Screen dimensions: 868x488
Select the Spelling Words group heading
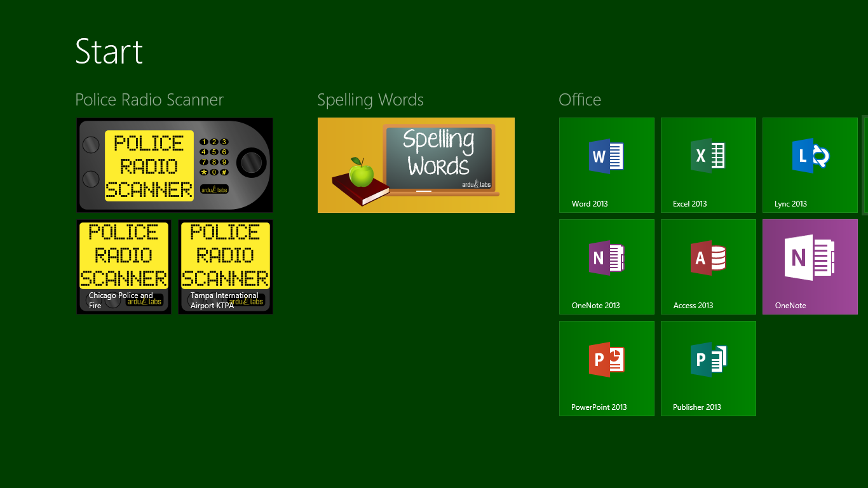tap(370, 100)
